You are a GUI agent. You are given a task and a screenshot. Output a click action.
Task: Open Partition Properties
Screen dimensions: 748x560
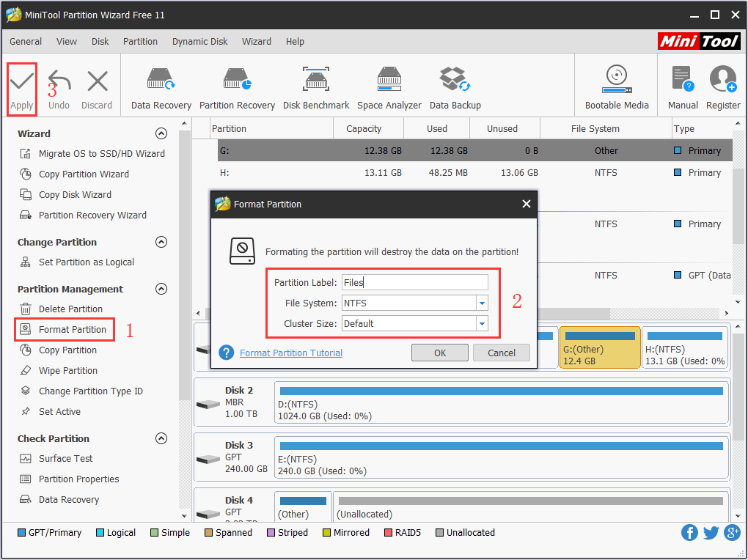[69, 479]
